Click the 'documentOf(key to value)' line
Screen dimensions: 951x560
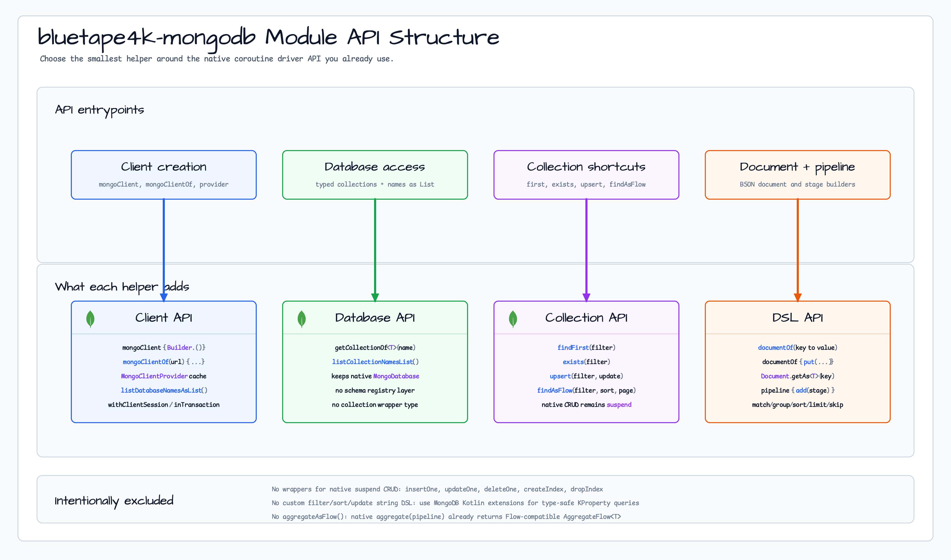(798, 348)
